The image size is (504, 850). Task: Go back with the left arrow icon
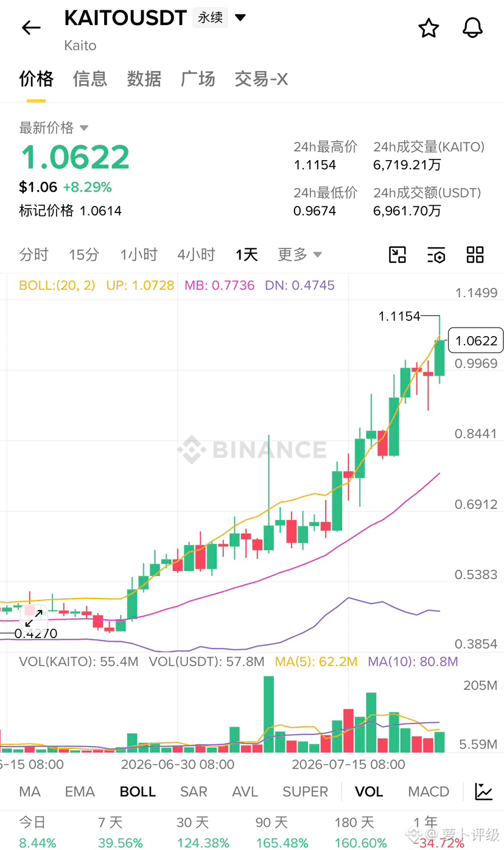[31, 27]
